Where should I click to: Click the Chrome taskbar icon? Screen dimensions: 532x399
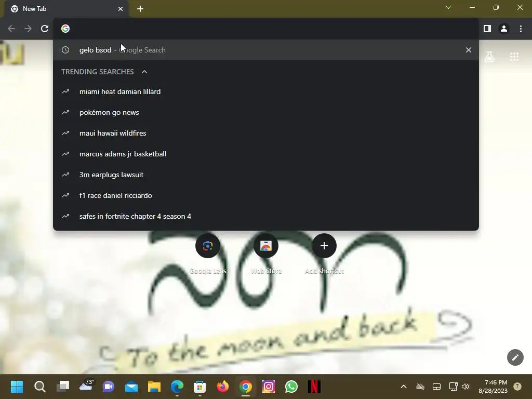(x=245, y=387)
